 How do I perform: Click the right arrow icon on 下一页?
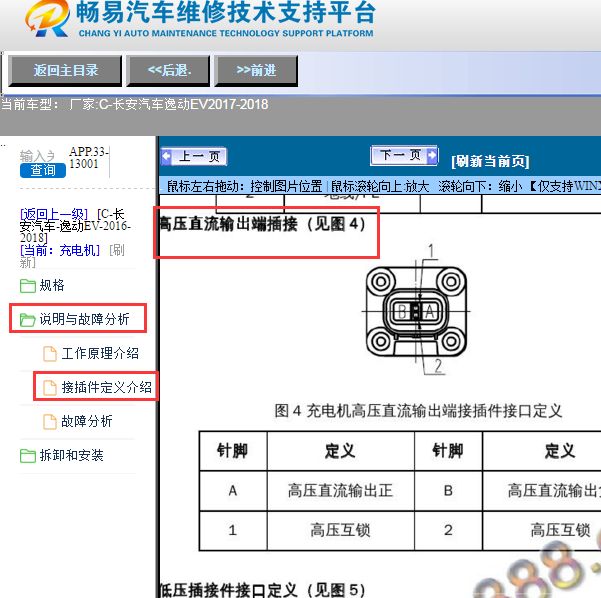[432, 155]
